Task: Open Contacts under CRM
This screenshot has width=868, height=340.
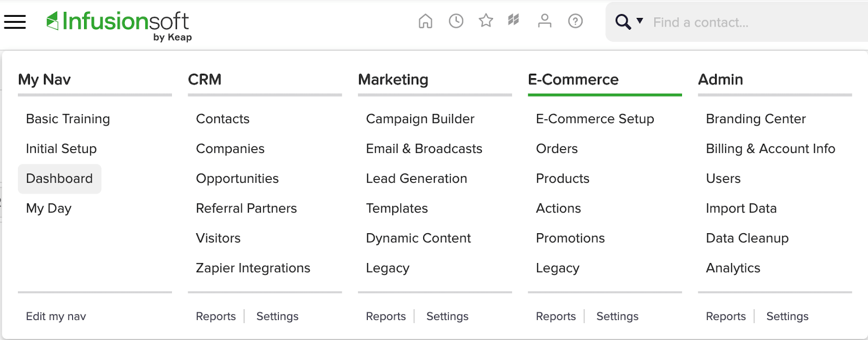Action: (222, 119)
